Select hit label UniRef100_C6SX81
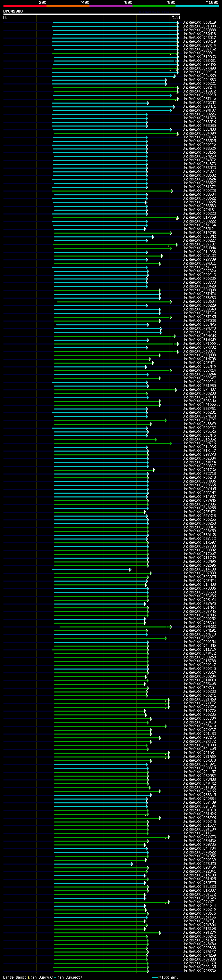 point(199,60)
